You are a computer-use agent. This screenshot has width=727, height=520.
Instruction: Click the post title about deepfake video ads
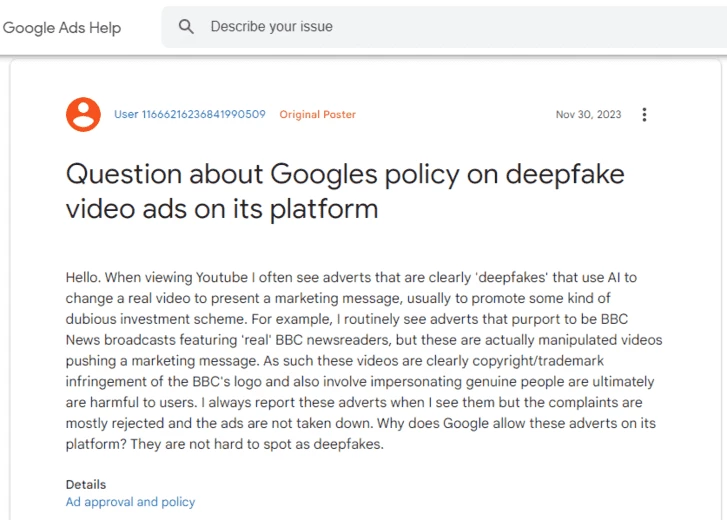[x=345, y=191]
